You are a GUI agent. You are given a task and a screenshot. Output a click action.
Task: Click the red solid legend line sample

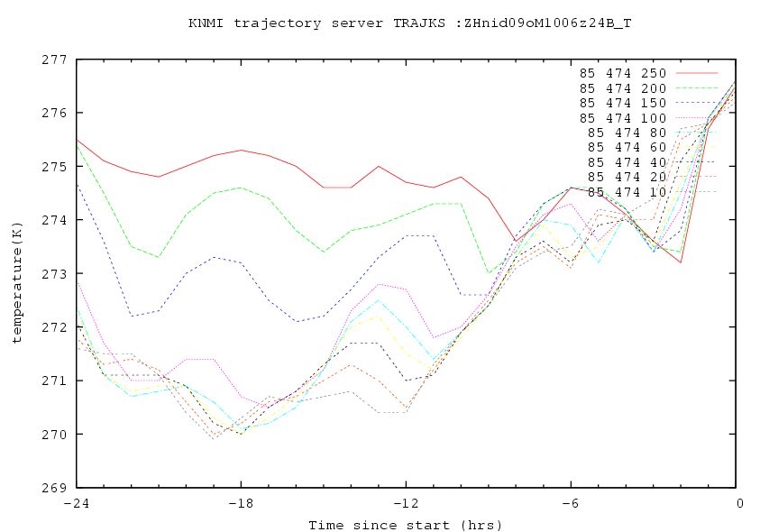coord(697,73)
